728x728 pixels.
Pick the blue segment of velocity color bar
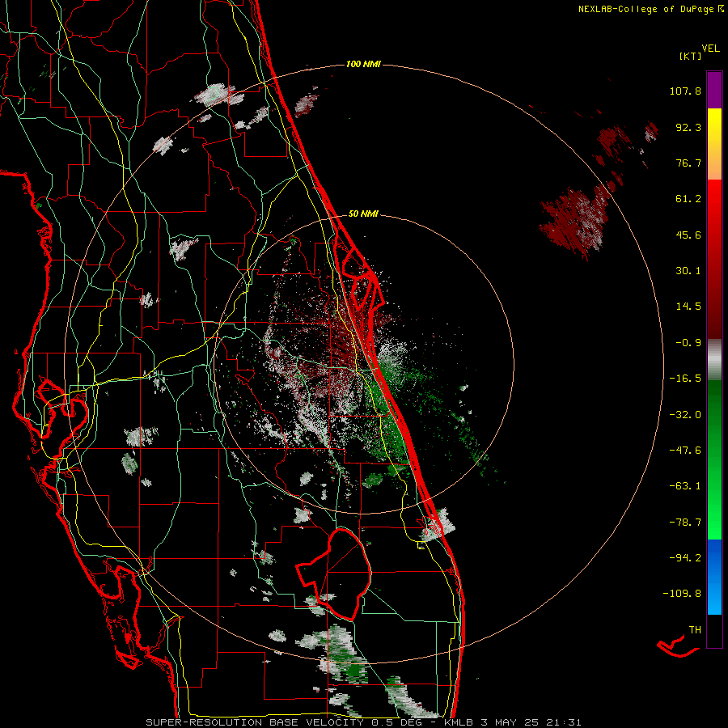click(x=714, y=577)
